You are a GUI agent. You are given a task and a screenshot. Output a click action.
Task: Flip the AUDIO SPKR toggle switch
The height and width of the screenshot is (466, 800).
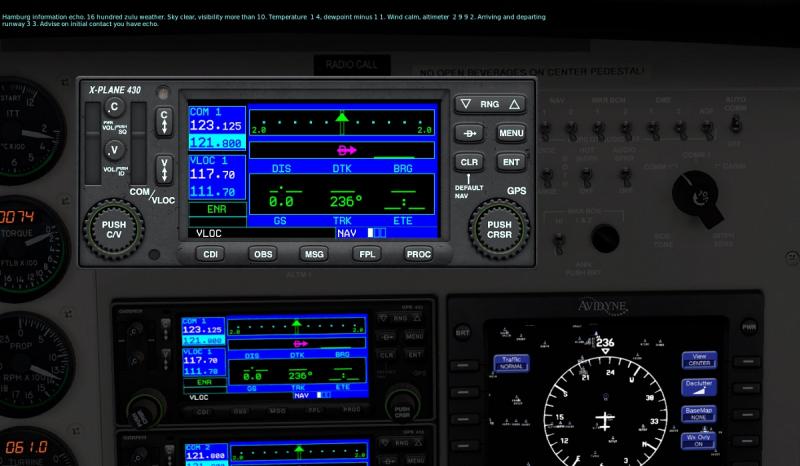coord(626,177)
